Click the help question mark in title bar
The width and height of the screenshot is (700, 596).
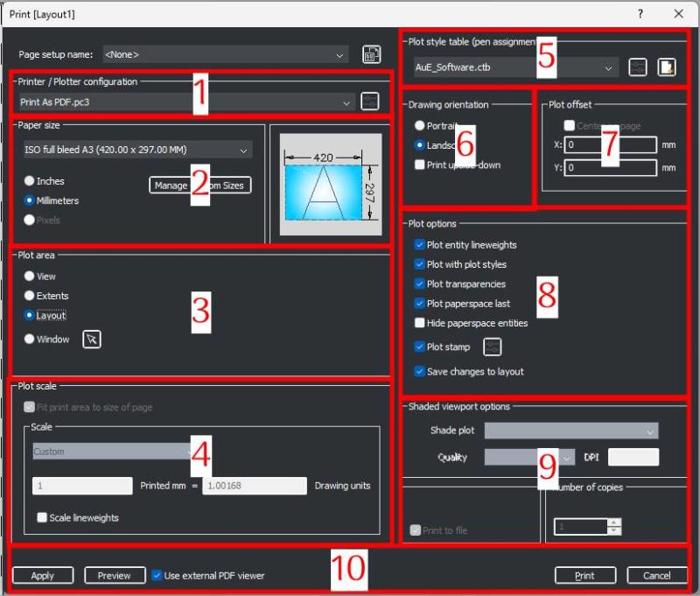(x=640, y=13)
